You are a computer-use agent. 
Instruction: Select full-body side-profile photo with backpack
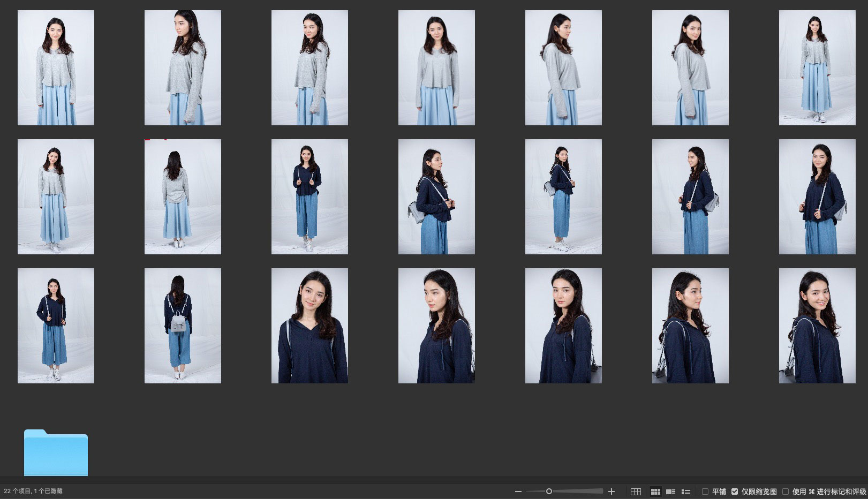click(x=563, y=196)
